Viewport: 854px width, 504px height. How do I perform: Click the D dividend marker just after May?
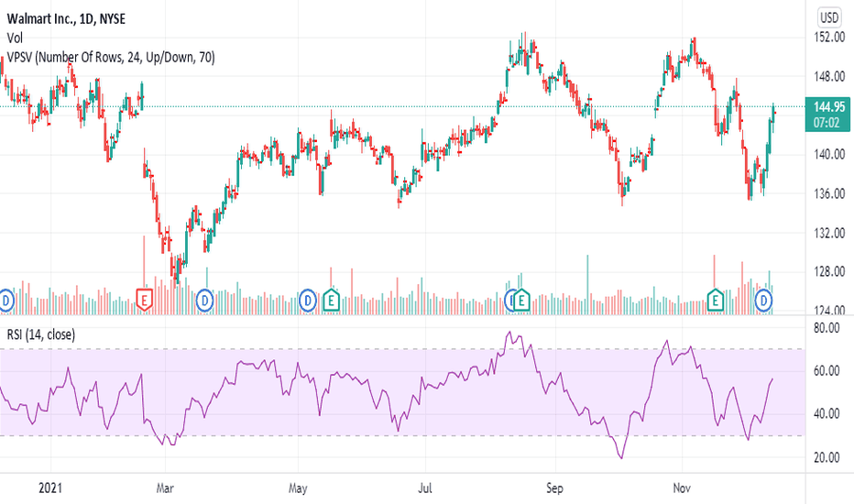[307, 301]
